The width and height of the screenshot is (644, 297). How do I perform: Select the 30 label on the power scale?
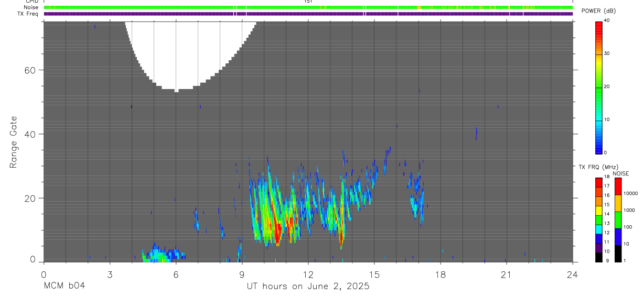tap(607, 53)
